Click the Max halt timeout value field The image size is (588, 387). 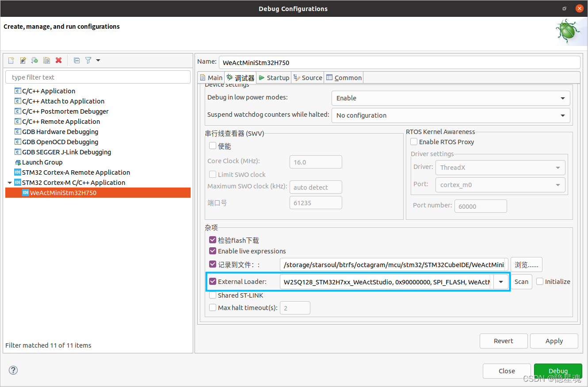pos(295,308)
